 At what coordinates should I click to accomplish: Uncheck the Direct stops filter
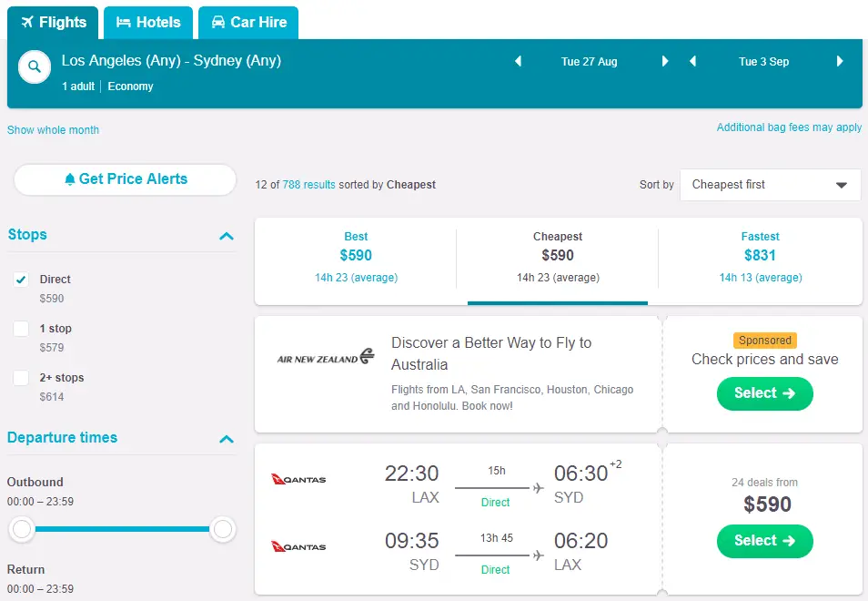pyautogui.click(x=21, y=280)
